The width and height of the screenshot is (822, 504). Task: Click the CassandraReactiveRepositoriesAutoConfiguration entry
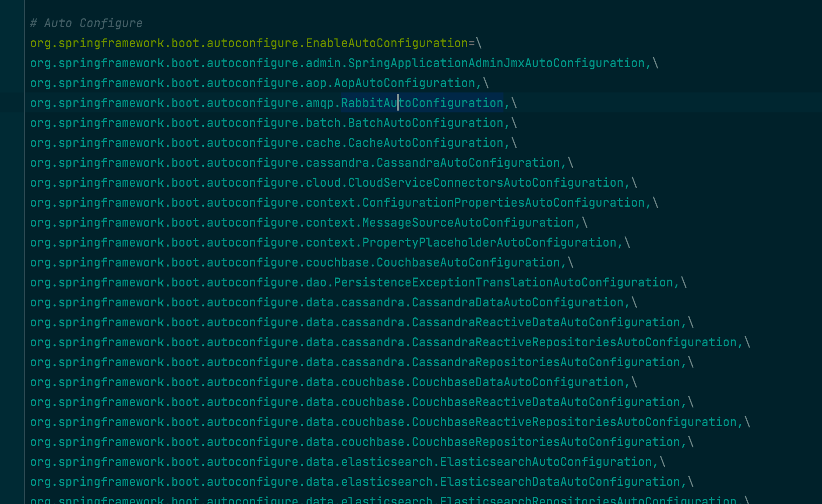pos(390,342)
